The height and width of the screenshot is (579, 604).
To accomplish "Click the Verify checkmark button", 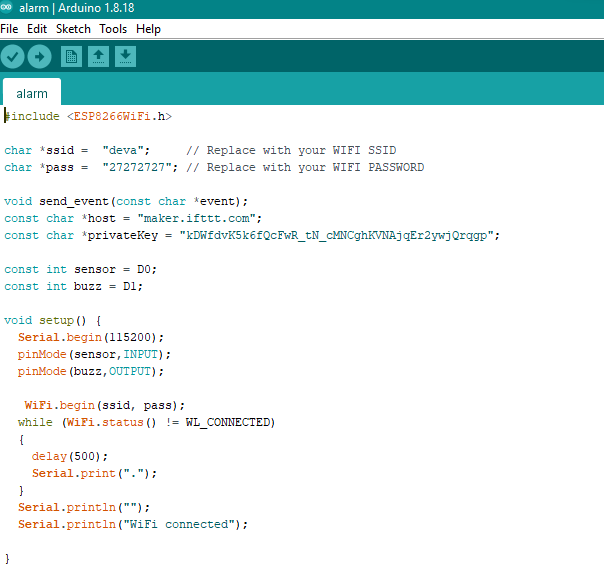I will (x=13, y=57).
